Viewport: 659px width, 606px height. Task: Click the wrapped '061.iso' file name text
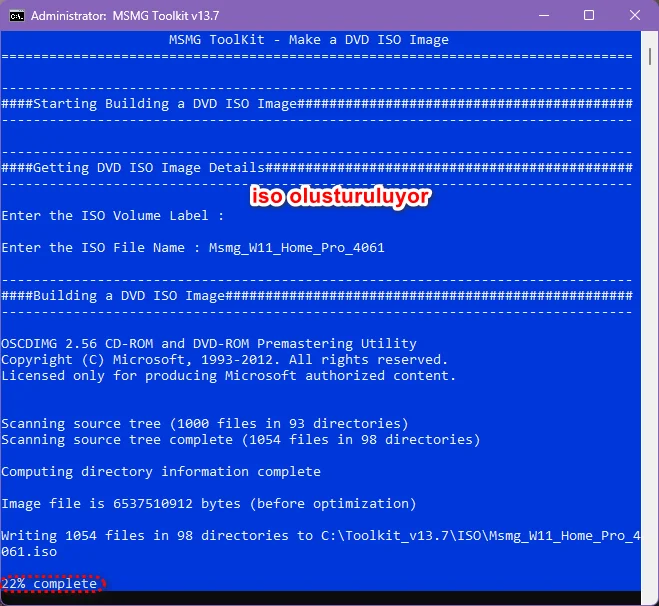point(29,552)
